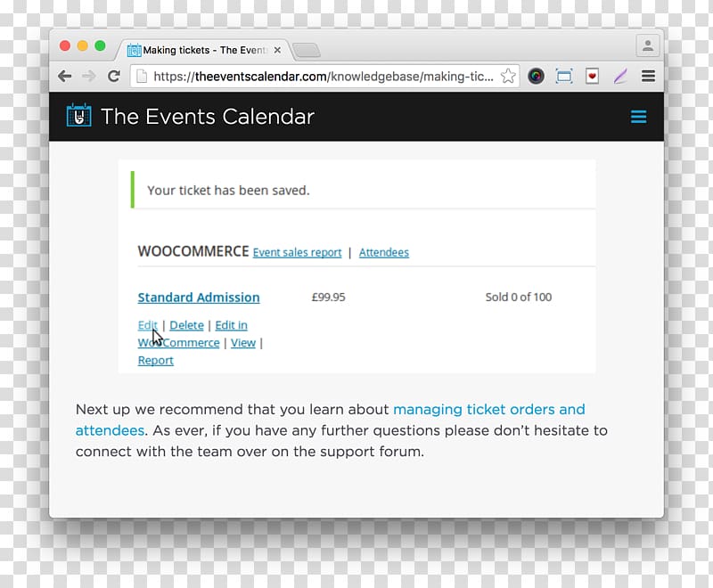
Task: Bookmark the page with the star icon
Action: coord(508,76)
